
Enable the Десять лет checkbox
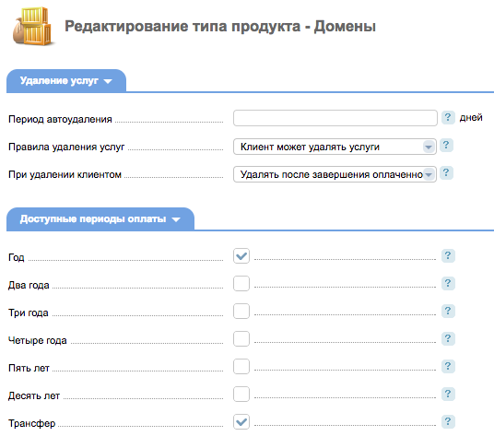click(x=241, y=395)
